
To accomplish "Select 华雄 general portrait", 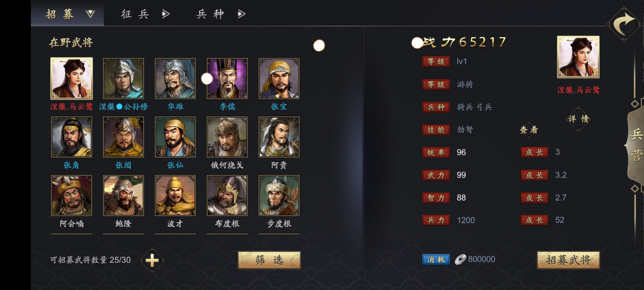I will point(175,79).
